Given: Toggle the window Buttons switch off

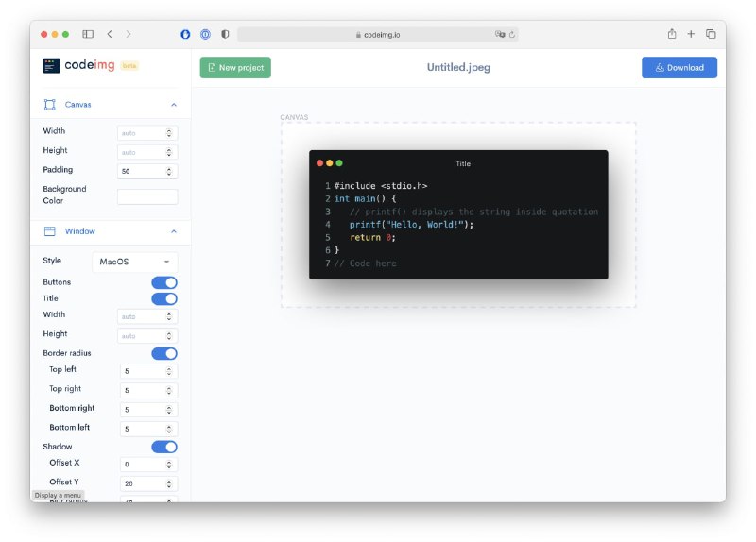Looking at the screenshot, I should (164, 282).
